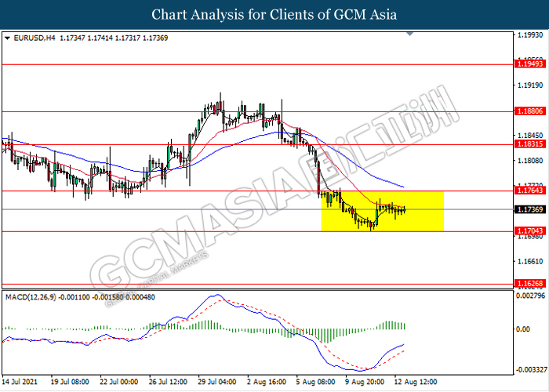This screenshot has width=549, height=392.
Task: Select the 1.19493 resistance price label
Action: click(530, 64)
